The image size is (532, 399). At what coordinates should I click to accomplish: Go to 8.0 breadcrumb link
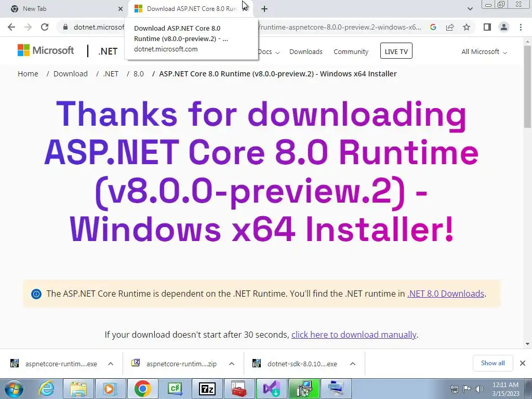click(138, 74)
